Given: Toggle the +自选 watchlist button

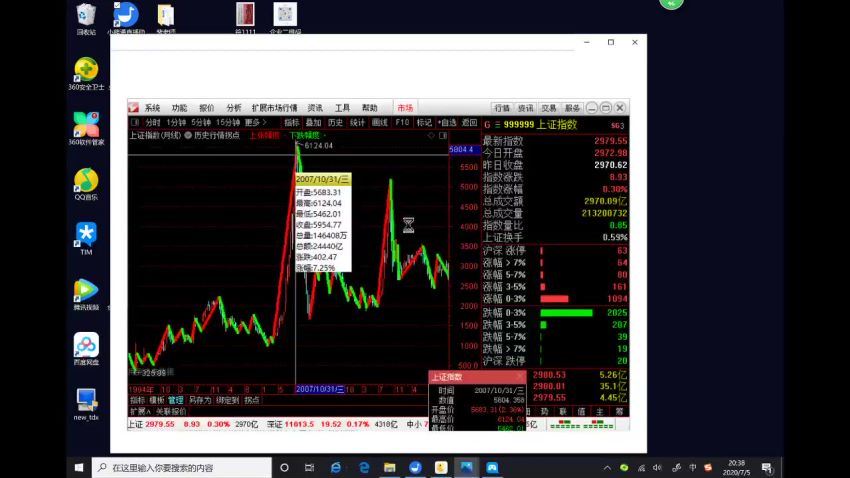Looking at the screenshot, I should click(x=447, y=122).
